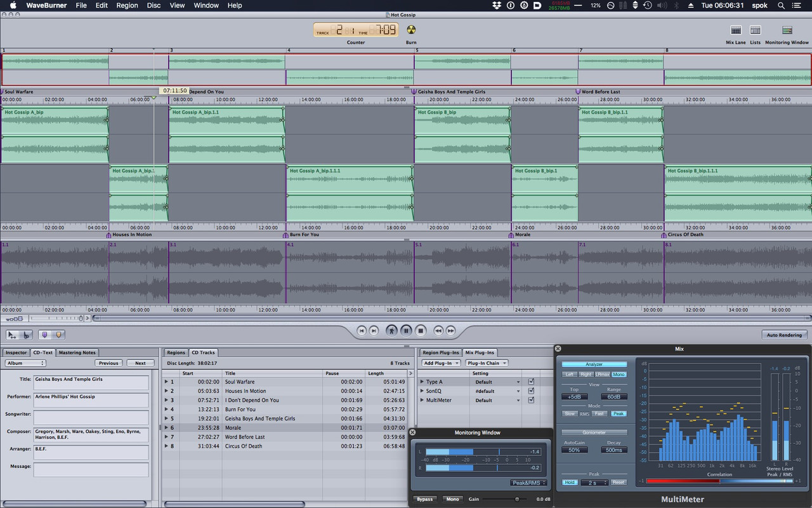Switch to the Region Plug-Ins tab
This screenshot has width=812, height=508.
click(440, 352)
